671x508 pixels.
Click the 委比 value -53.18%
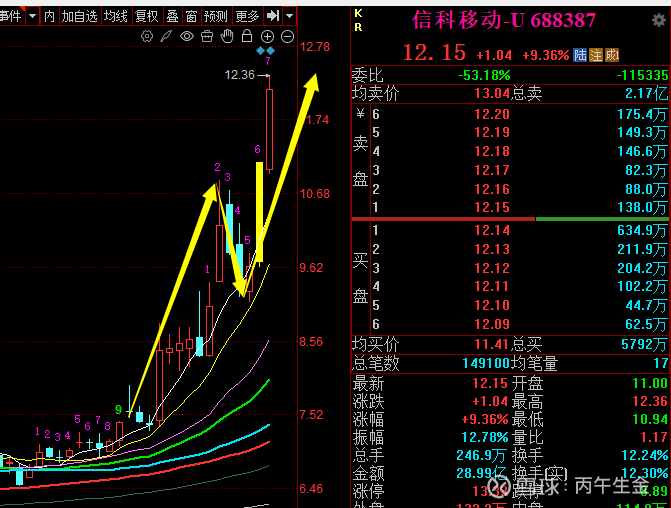(484, 76)
